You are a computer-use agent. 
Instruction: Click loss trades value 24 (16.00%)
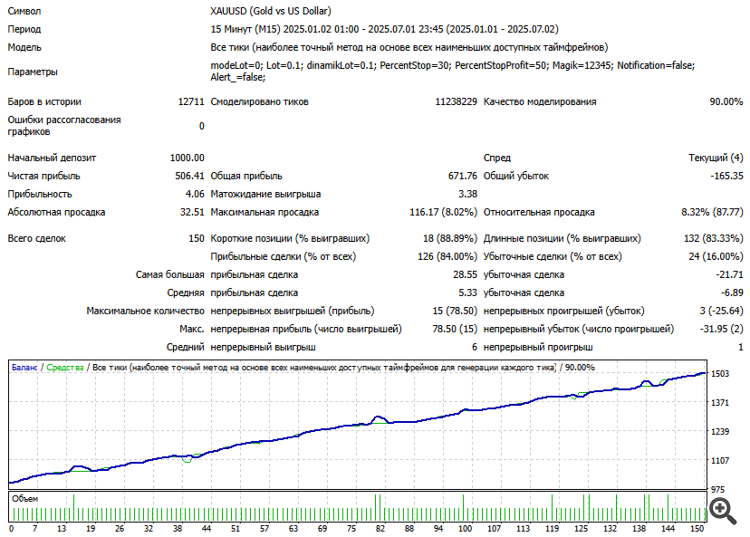(716, 257)
